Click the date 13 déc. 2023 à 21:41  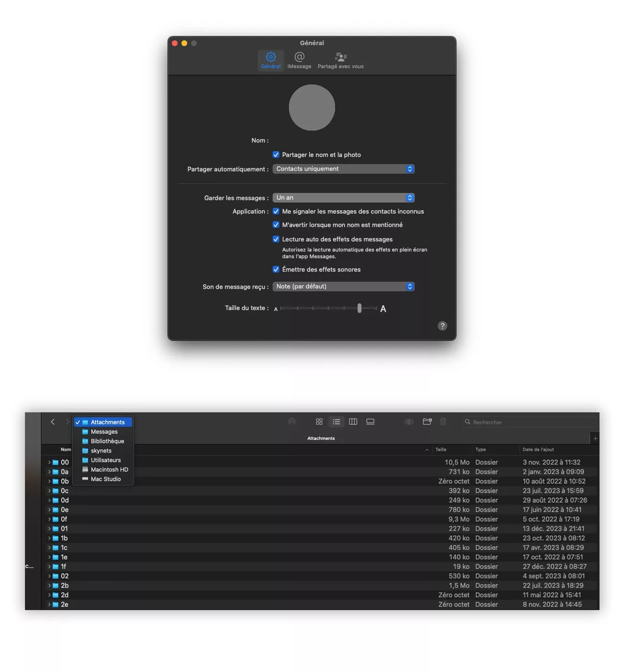coord(553,528)
